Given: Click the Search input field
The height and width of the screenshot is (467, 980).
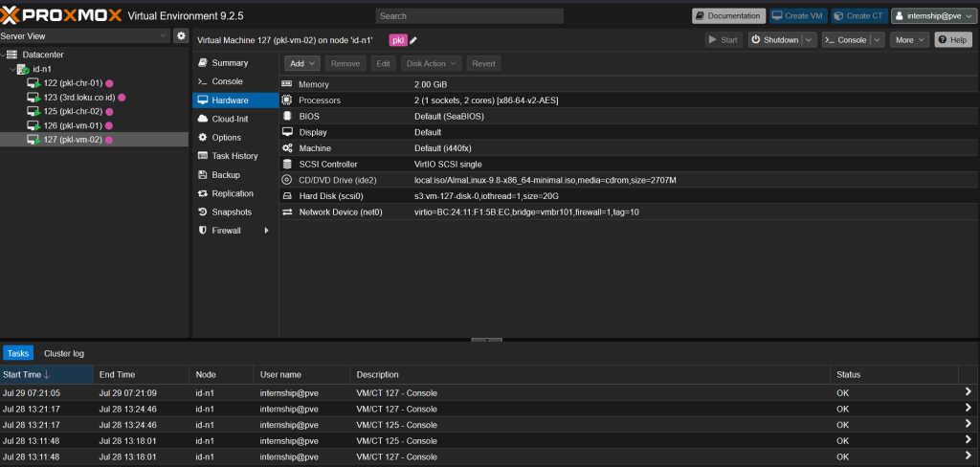Looking at the screenshot, I should click(469, 15).
